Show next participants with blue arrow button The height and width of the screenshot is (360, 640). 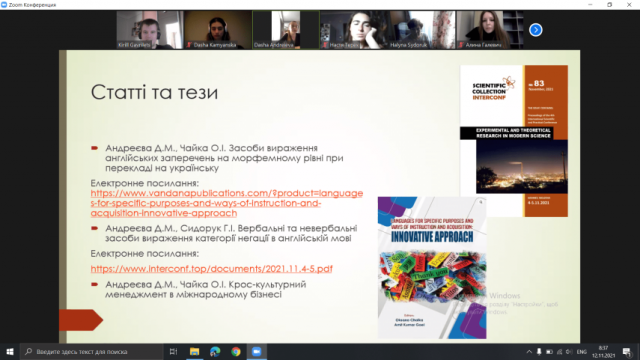[536, 30]
